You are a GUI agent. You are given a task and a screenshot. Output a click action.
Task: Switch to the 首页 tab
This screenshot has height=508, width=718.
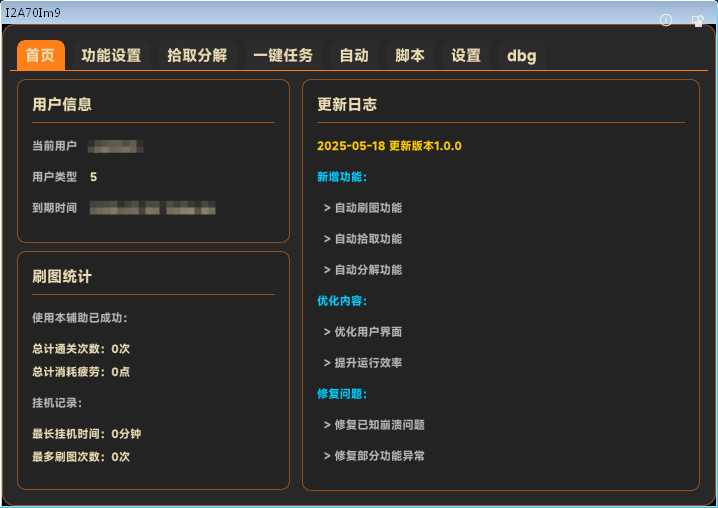[x=41, y=56]
